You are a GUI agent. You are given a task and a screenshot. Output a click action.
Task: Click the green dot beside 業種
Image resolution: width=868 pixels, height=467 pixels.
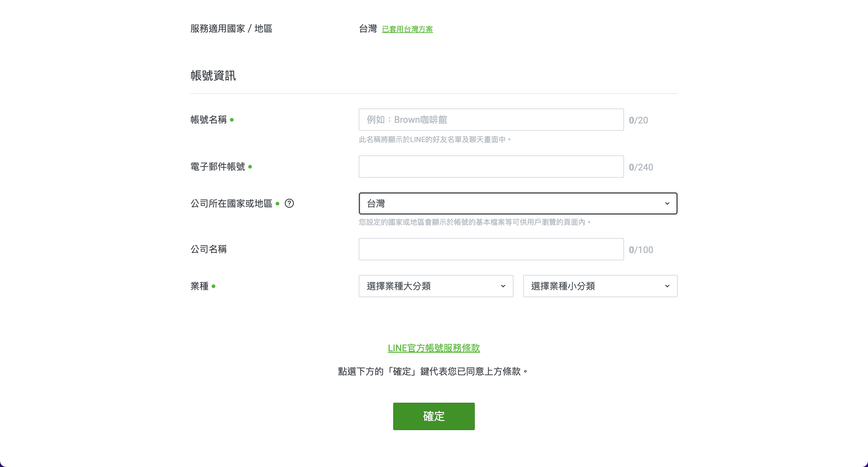pos(213,286)
